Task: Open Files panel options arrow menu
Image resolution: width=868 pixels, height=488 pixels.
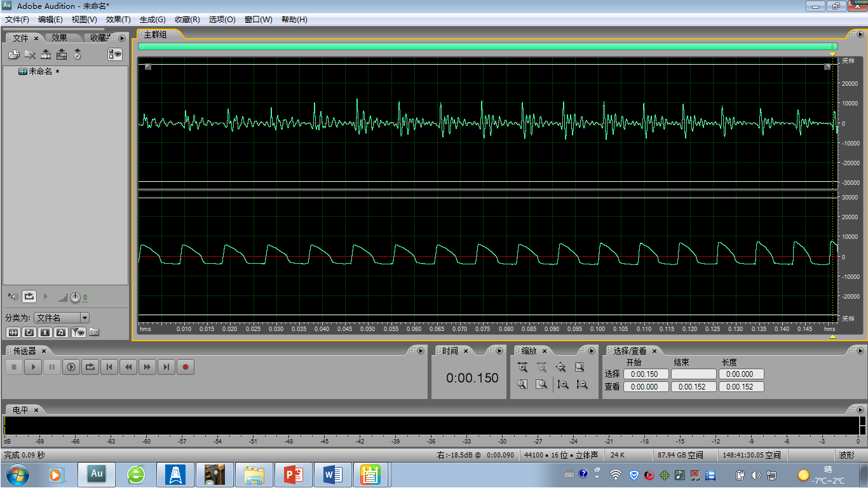Action: [x=122, y=38]
